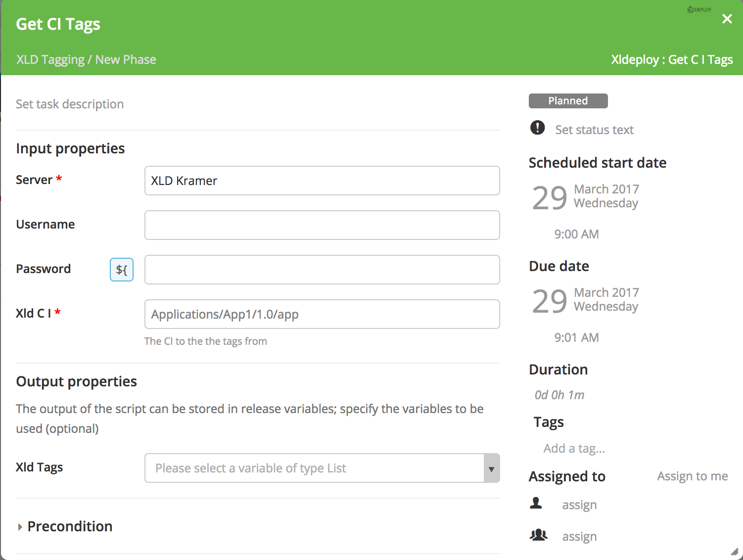The width and height of the screenshot is (743, 560).
Task: Click the Deploy logo in header
Action: [x=699, y=9]
